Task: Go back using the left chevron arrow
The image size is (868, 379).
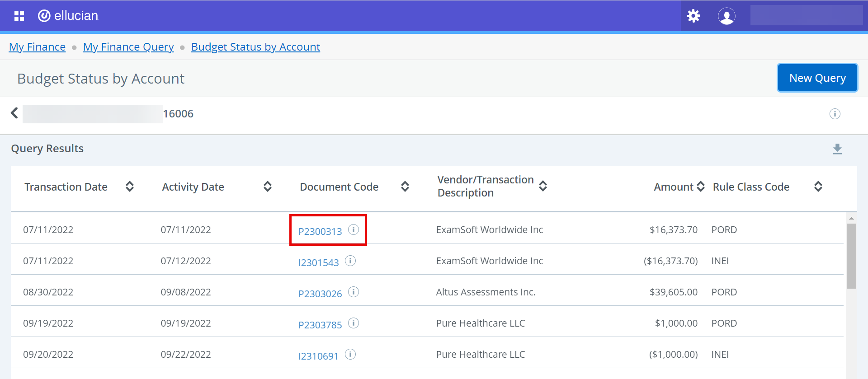Action: pos(14,113)
